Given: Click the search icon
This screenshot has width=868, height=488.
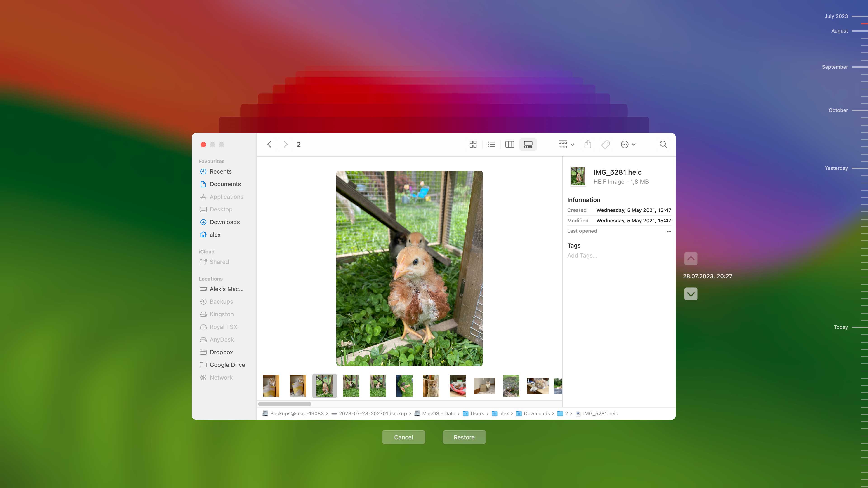Looking at the screenshot, I should click(x=663, y=144).
